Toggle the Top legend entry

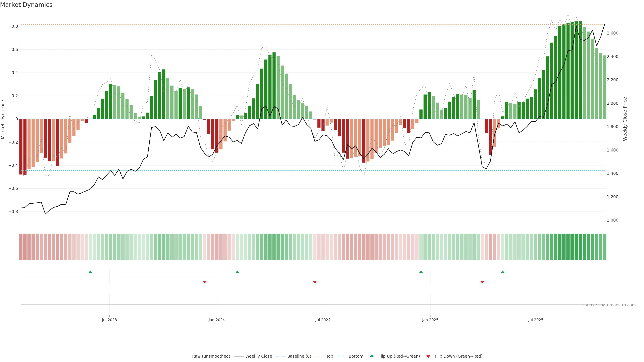330,356
